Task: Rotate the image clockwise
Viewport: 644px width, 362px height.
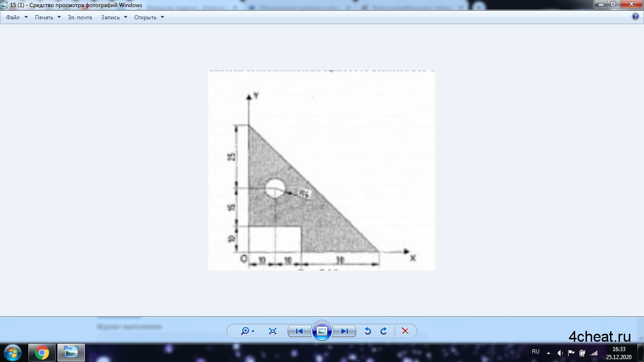Action: coord(384,331)
